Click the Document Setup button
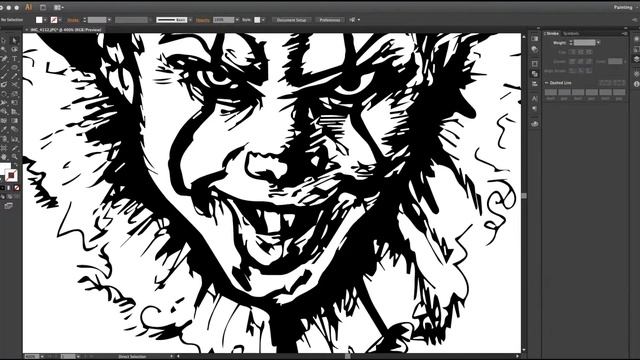This screenshot has height=360, width=640. coord(291,20)
